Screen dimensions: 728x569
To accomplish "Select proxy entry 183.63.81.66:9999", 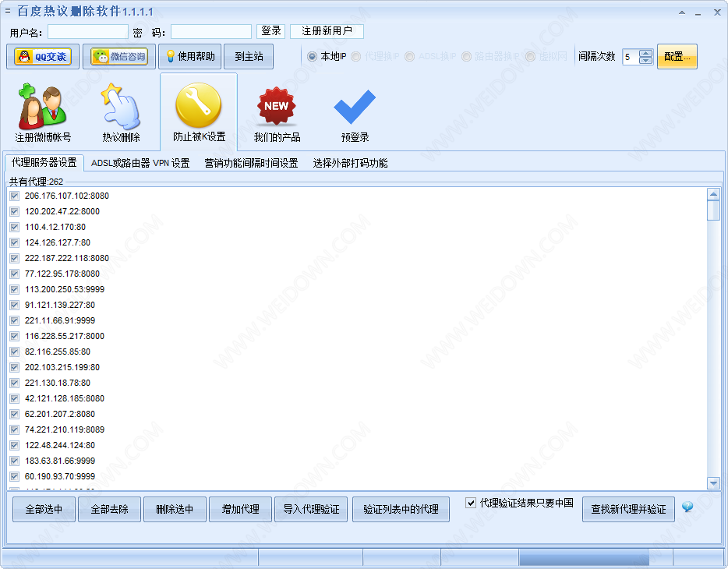I will point(59,461).
